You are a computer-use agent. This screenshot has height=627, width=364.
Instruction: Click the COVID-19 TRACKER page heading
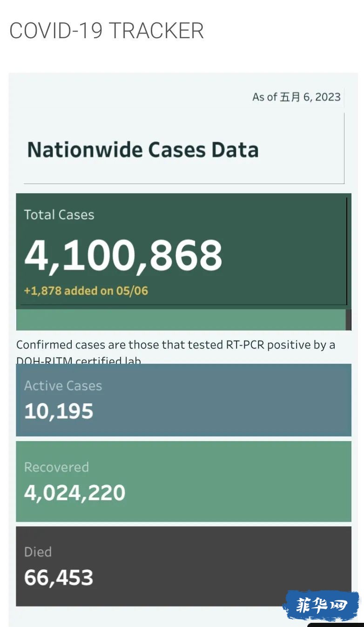point(107,31)
